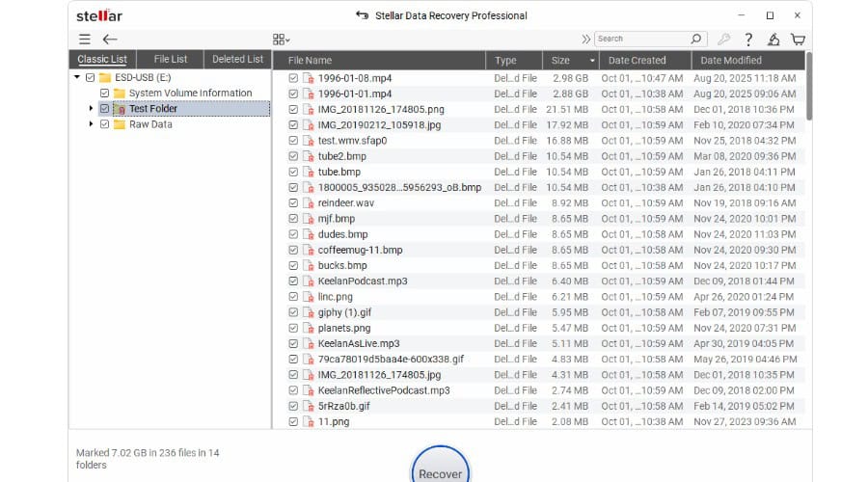This screenshot has width=868, height=482.
Task: Open the hamburger menu icon
Action: point(84,40)
